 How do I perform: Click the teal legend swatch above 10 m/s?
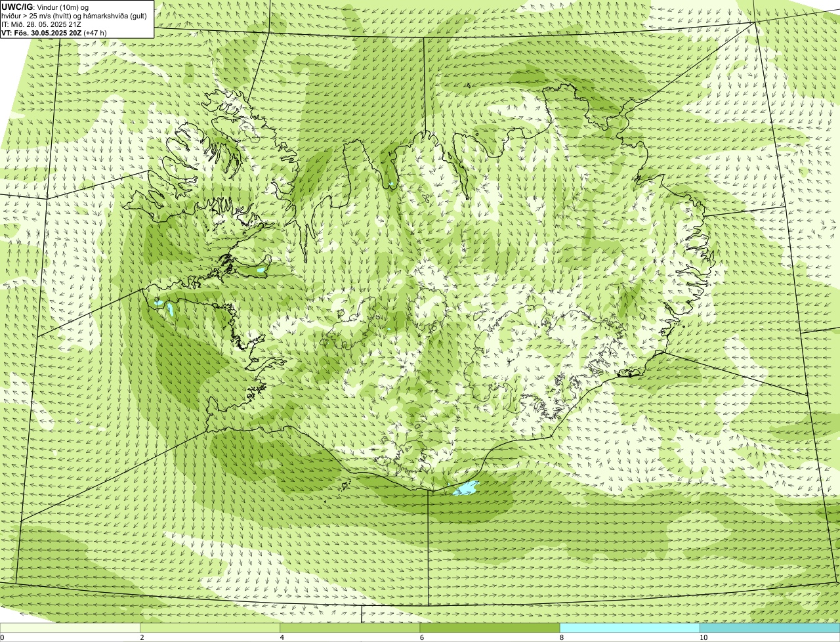[770, 628]
